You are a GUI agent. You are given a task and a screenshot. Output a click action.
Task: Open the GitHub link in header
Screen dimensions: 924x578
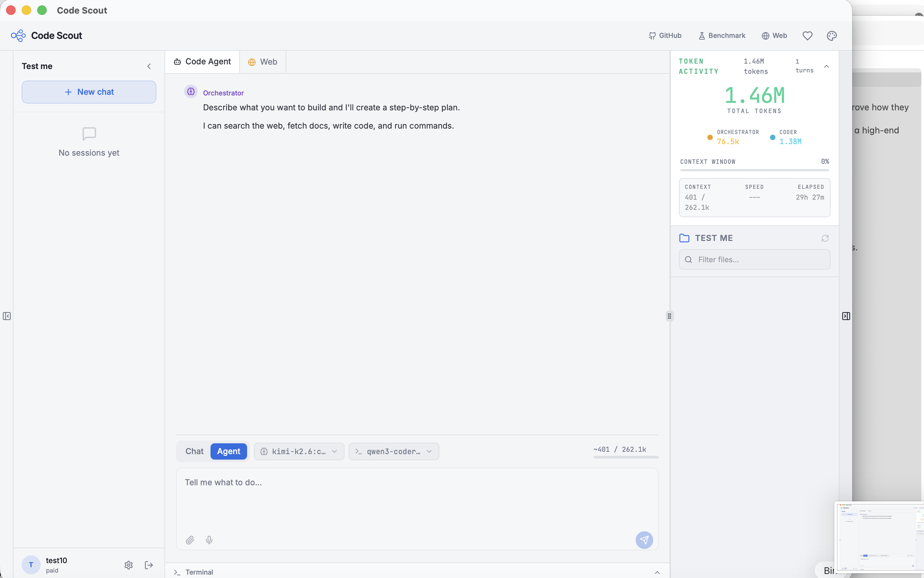(665, 36)
